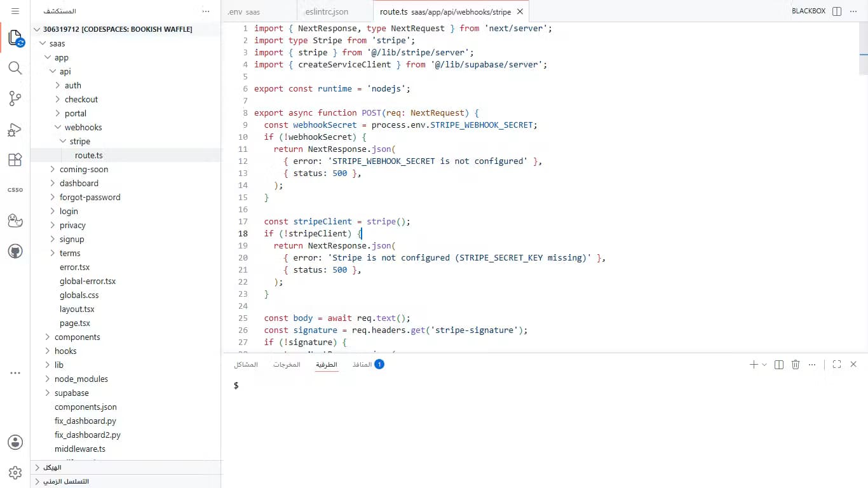Show additional views via activity bar ellipsis
Viewport: 868px width, 488px height.
click(x=15, y=373)
